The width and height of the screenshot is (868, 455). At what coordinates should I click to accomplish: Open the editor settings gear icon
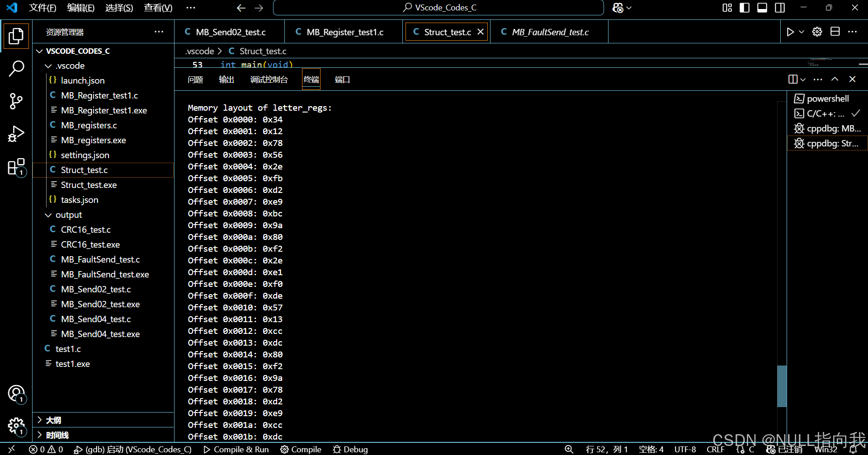817,32
